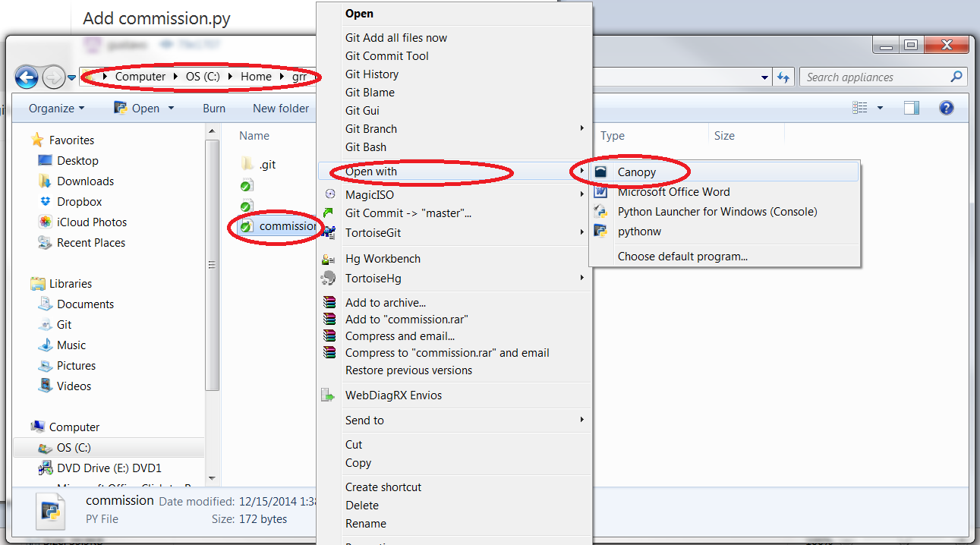This screenshot has width=980, height=545.
Task: Select the commission file in file list
Action: [x=278, y=226]
